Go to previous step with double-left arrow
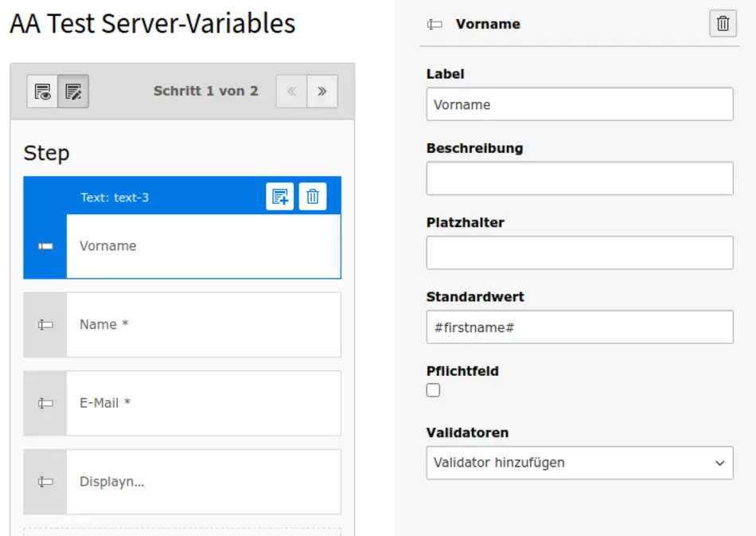 coord(291,92)
